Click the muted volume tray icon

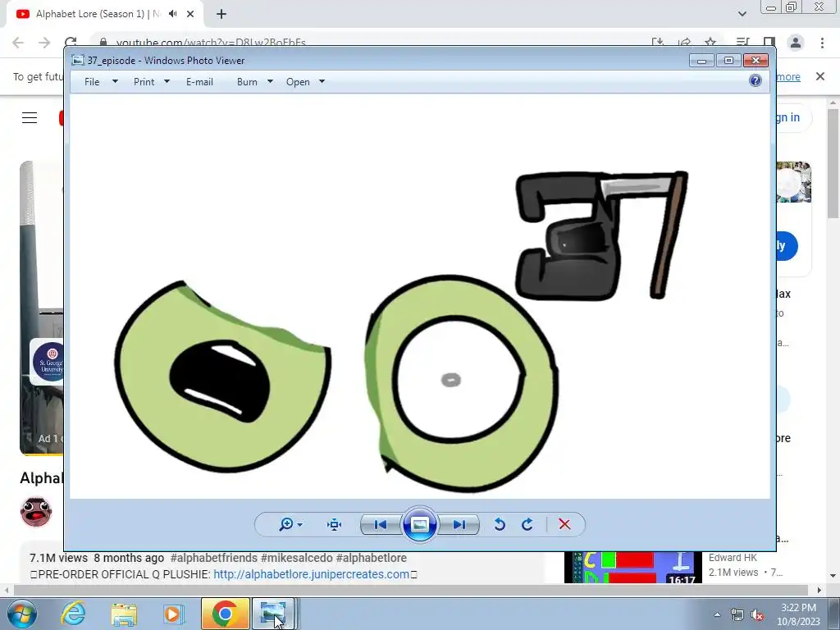click(757, 614)
